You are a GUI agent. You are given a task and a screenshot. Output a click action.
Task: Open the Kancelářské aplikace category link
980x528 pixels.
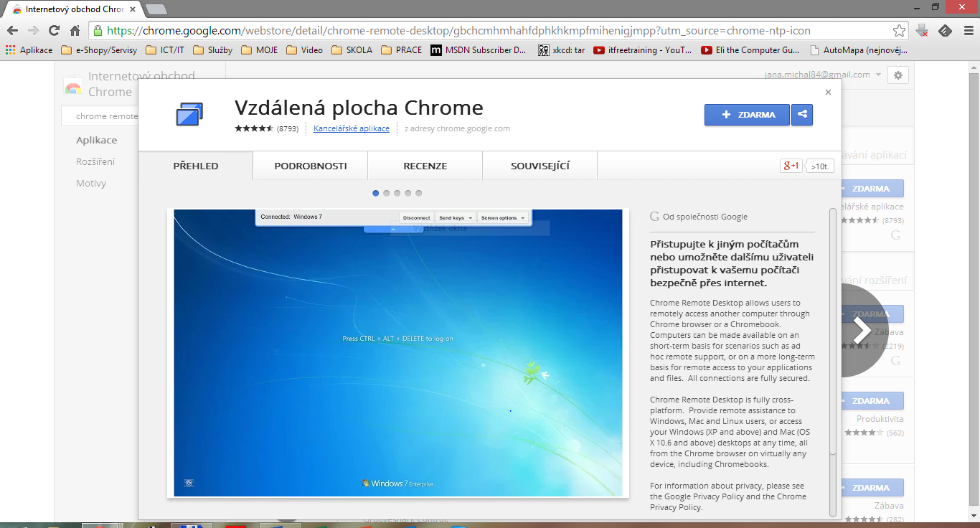(x=350, y=129)
